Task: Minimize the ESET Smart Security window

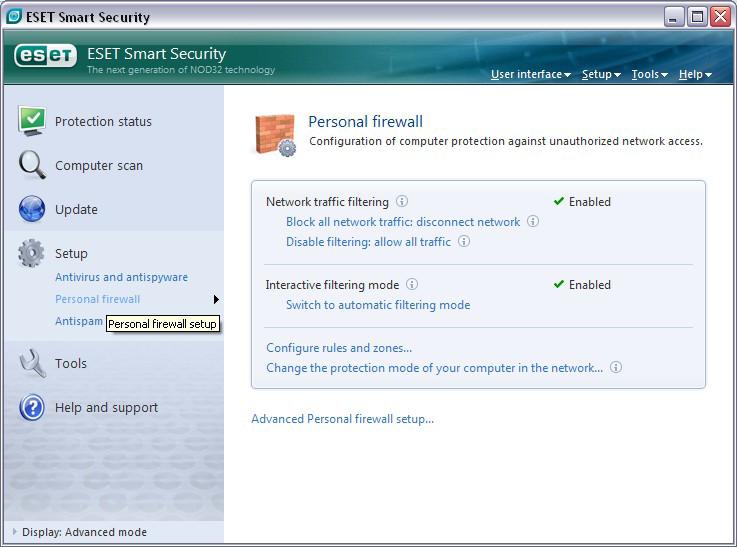Action: point(674,17)
